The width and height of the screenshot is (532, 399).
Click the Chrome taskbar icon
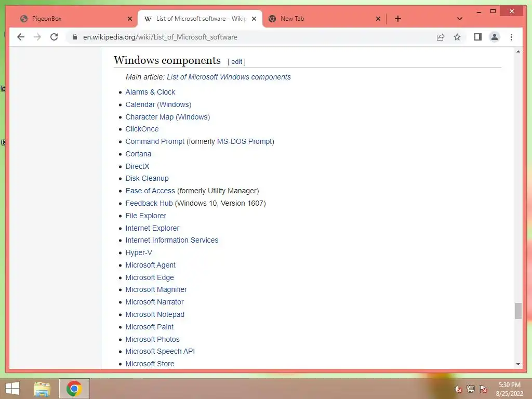[x=74, y=389]
